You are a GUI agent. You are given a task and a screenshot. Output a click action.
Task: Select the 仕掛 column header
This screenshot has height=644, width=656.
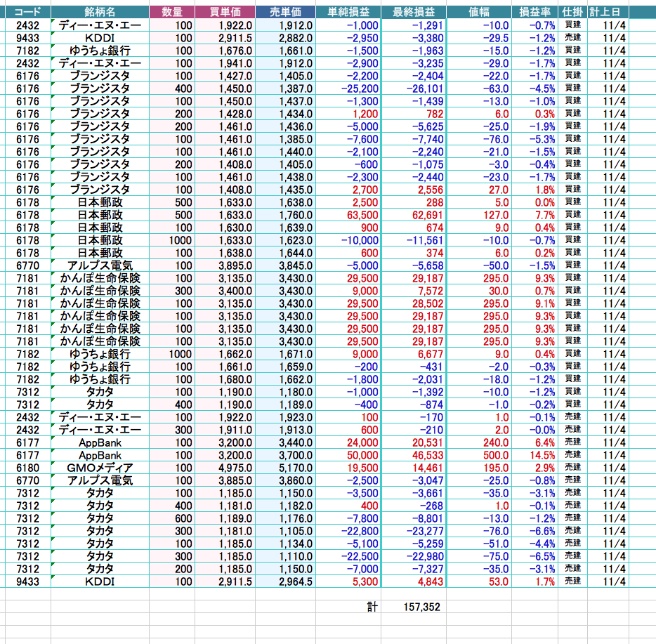pyautogui.click(x=572, y=12)
